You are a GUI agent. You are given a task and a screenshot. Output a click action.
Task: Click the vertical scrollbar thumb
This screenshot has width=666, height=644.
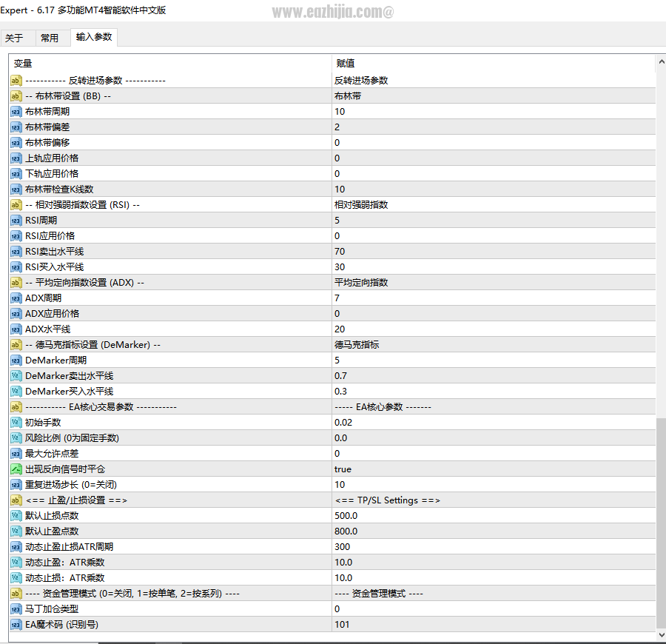[x=662, y=523]
